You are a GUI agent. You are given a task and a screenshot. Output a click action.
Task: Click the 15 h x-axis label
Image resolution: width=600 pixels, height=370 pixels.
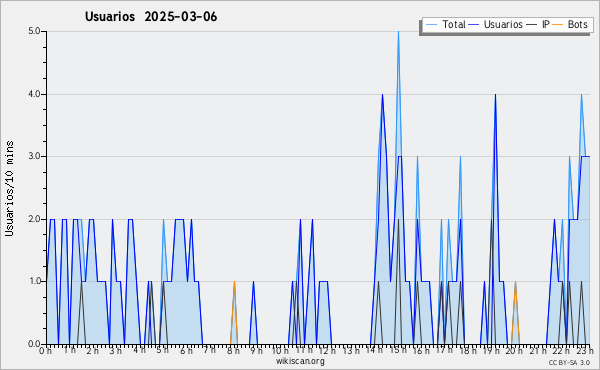[x=398, y=351]
